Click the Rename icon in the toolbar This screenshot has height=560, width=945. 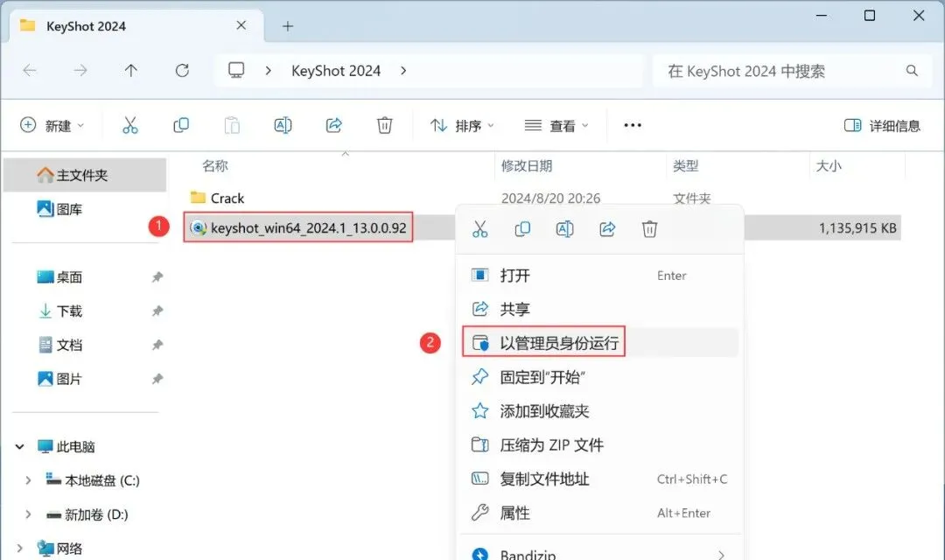283,125
